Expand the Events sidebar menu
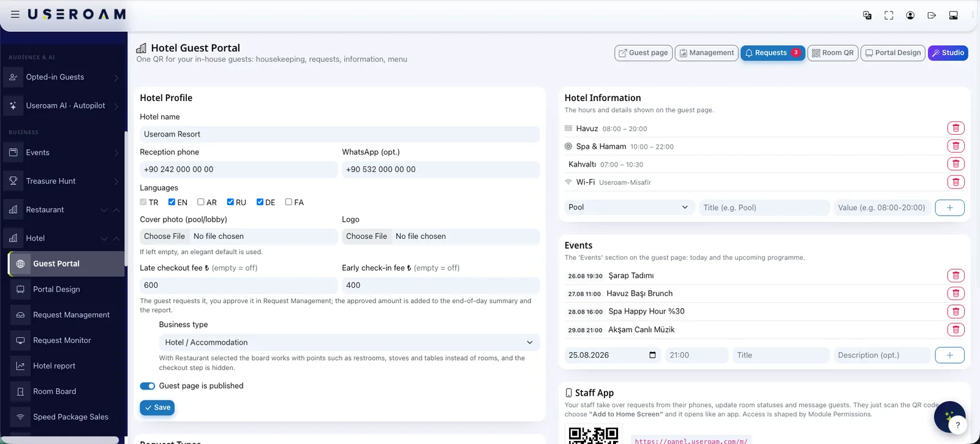This screenshot has height=444, width=980. (116, 153)
